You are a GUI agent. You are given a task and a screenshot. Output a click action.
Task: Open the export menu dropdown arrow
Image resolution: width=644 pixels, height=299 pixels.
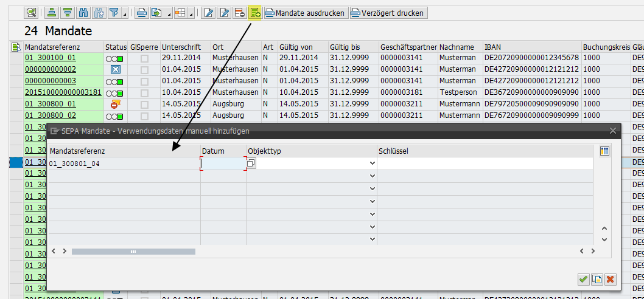point(168,13)
